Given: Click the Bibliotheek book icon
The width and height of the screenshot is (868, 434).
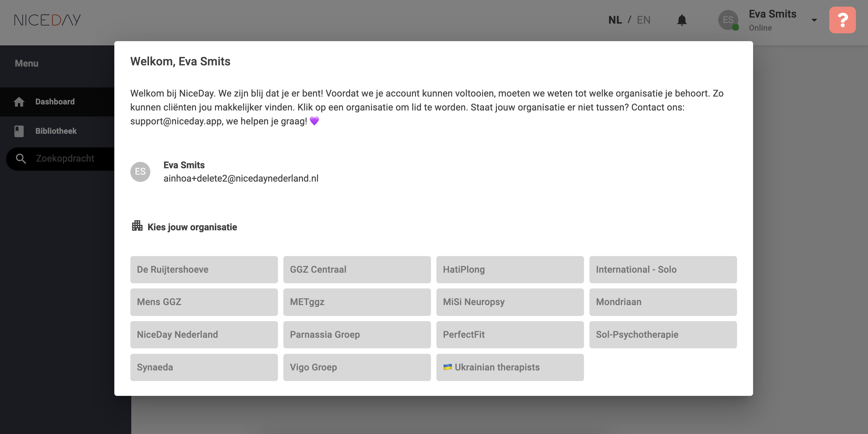Looking at the screenshot, I should 19,131.
